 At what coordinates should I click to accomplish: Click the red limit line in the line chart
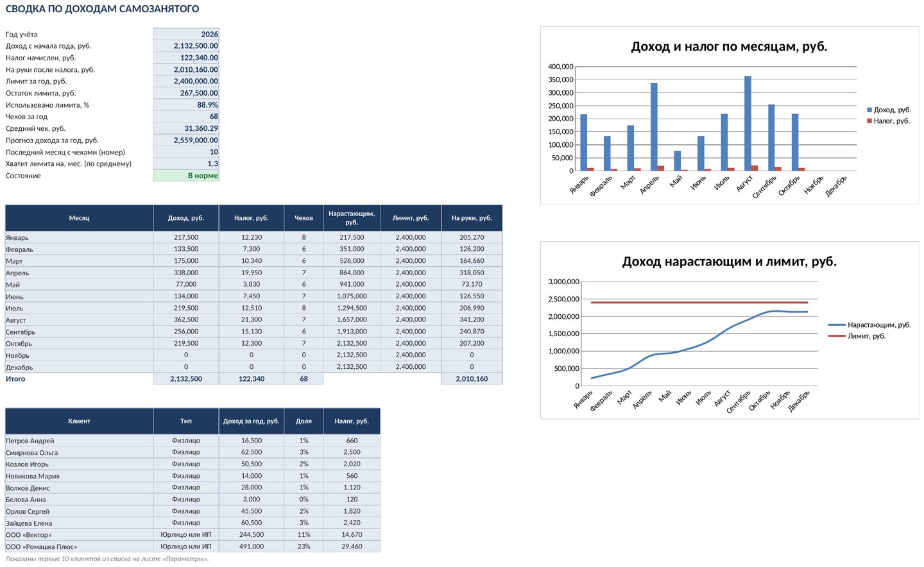pyautogui.click(x=699, y=302)
